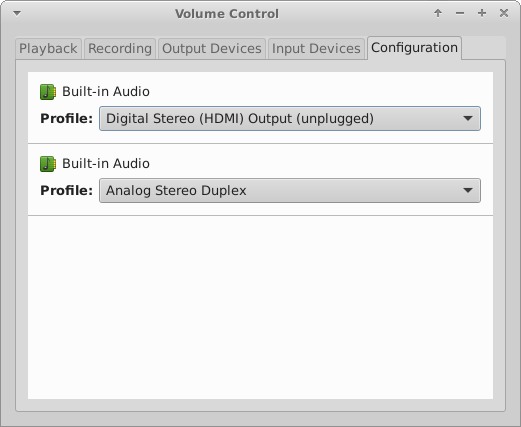Click the first Built-in Audio device label
This screenshot has height=427, width=521.
point(106,92)
